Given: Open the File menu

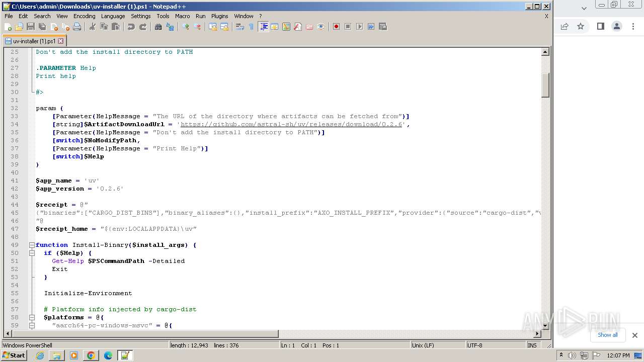Looking at the screenshot, I should (x=9, y=16).
